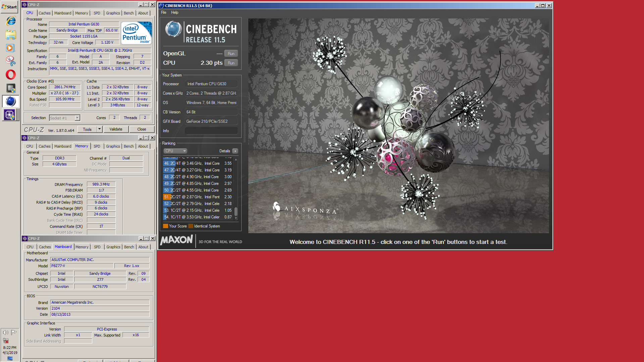This screenshot has height=362, width=644.
Task: Click the Processor field Intel Pentium CPU G630
Action: tap(211, 84)
